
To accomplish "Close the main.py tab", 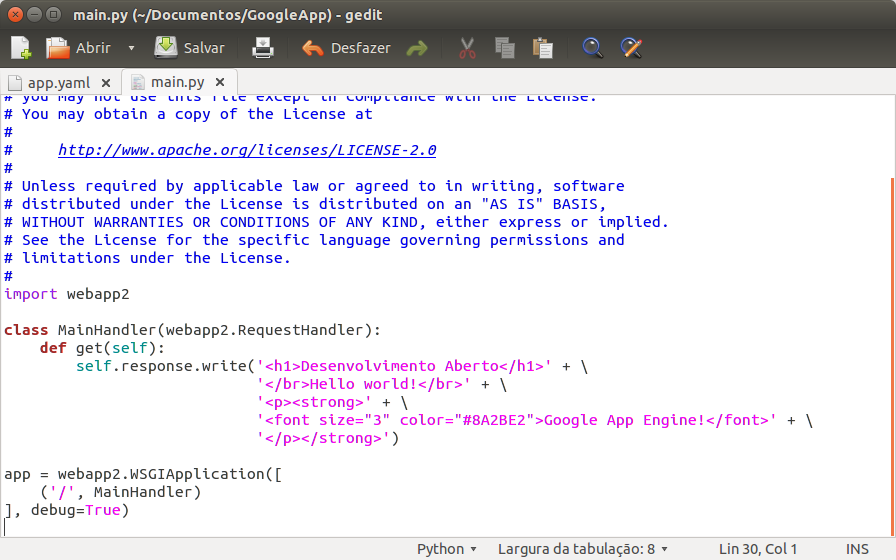I will (221, 82).
